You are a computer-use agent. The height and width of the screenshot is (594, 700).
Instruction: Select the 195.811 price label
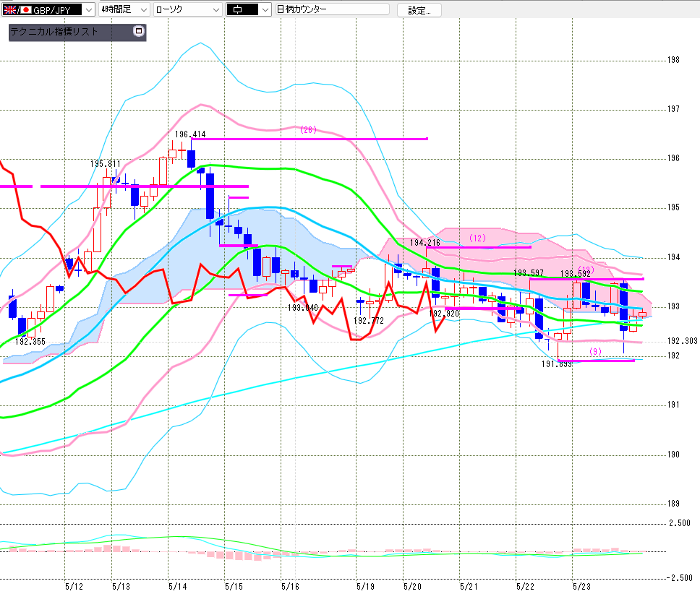(106, 163)
